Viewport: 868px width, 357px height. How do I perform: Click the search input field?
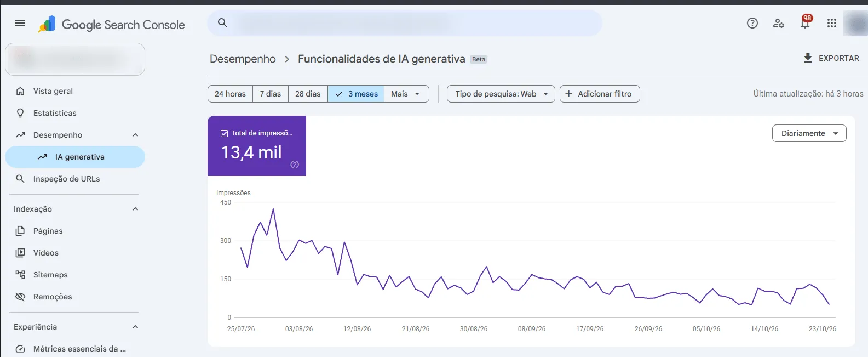tap(405, 23)
